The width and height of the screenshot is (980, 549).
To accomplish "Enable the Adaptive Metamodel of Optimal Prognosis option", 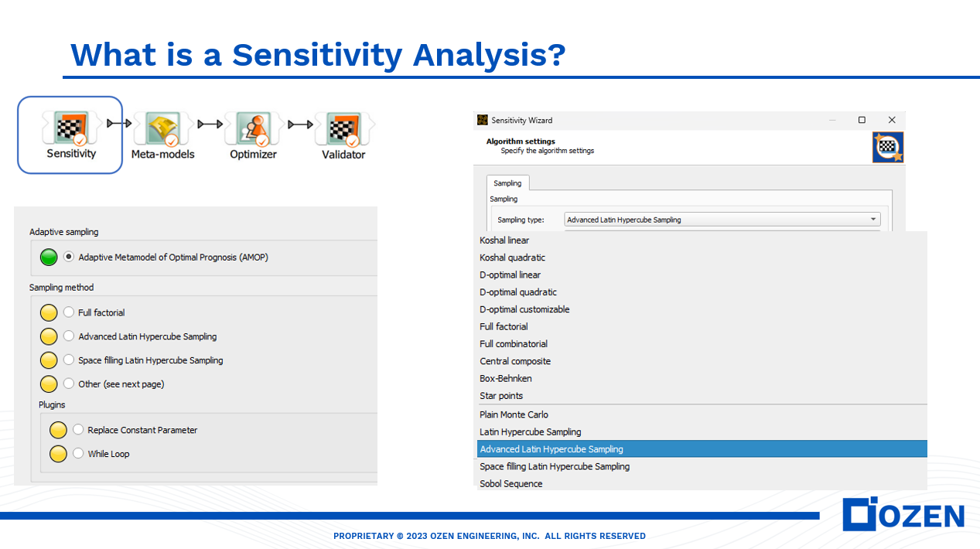I will pos(69,257).
